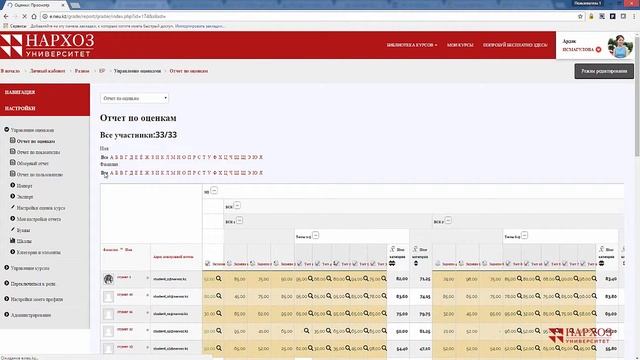Select the НАСТРОЙКИ sidebar tab
This screenshot has height=360, width=640.
coord(45,108)
